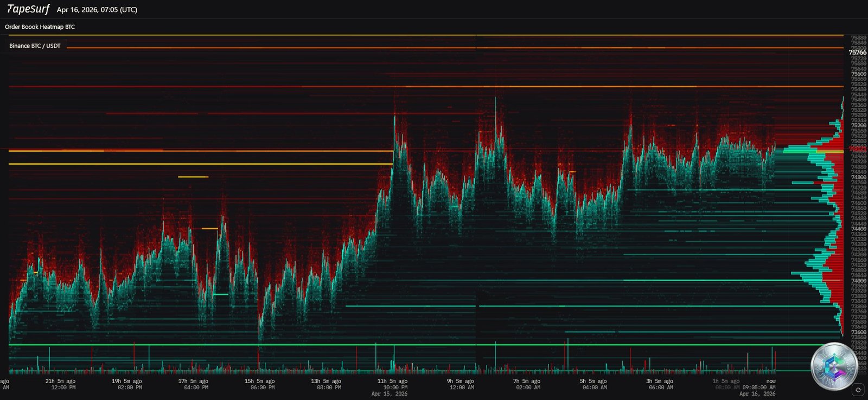868x400 pixels.
Task: Click the 17h 5m ago time label
Action: pyautogui.click(x=193, y=381)
